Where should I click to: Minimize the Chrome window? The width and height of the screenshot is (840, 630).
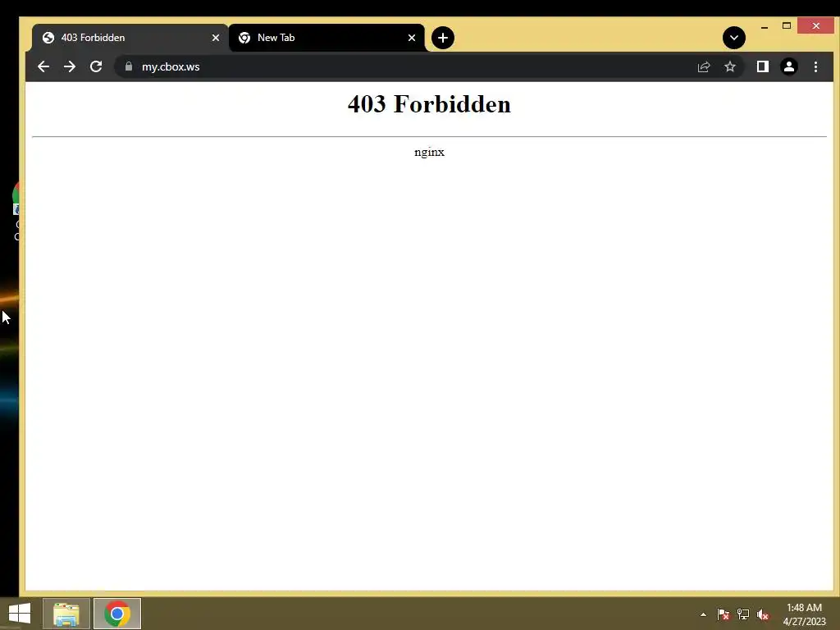coord(765,26)
